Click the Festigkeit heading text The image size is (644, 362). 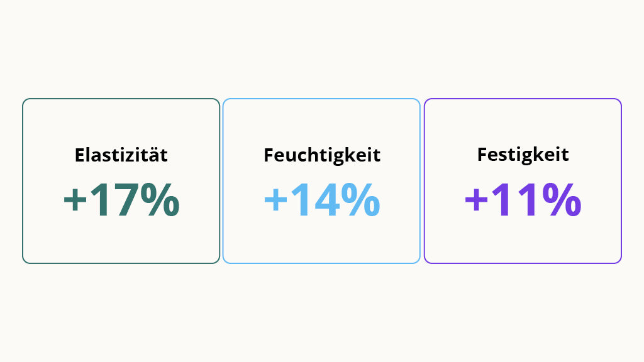(x=523, y=155)
